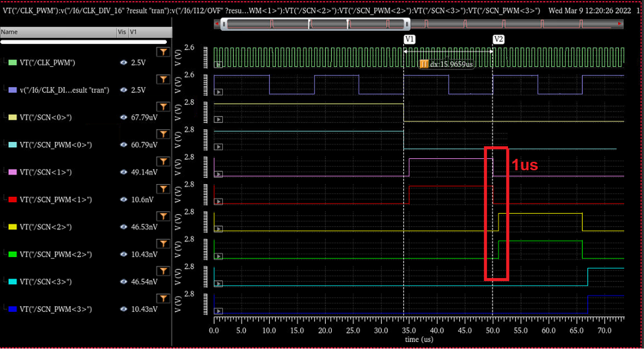Image resolution: width=644 pixels, height=349 pixels.
Task: Click the funnel icon for the CLK_DIV_16 signal
Action: (163, 79)
